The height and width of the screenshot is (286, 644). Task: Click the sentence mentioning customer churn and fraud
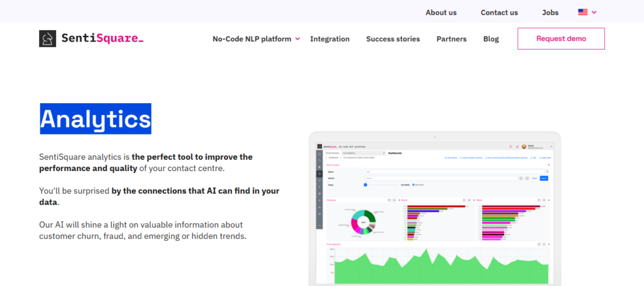point(143,230)
